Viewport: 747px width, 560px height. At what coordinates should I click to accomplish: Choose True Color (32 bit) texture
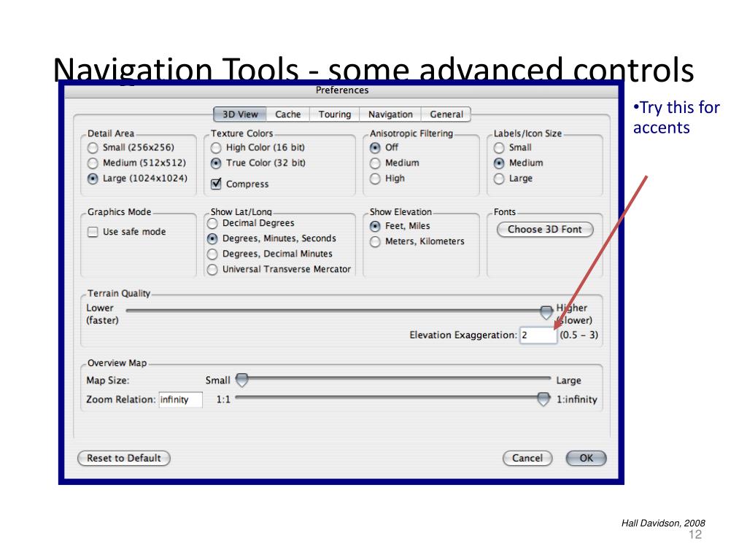(216, 163)
